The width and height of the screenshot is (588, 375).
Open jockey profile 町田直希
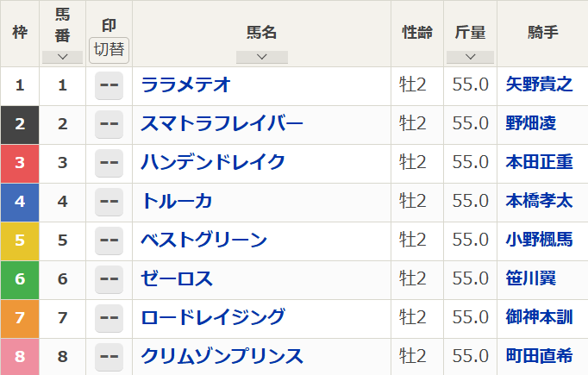point(539,356)
